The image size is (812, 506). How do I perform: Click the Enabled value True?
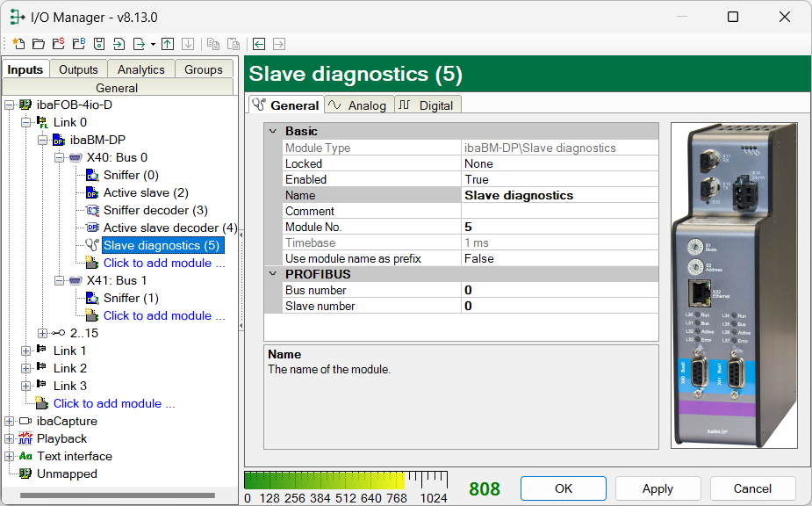559,179
